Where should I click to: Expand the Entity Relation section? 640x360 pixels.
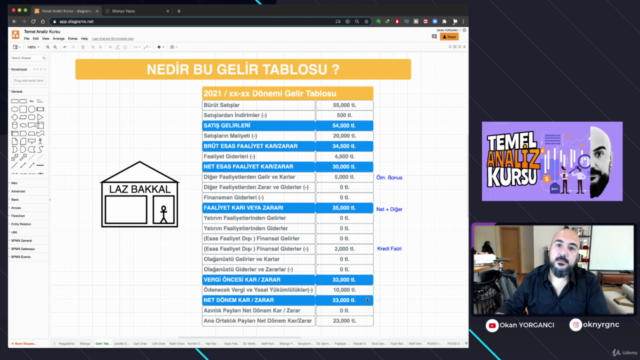pyautogui.click(x=27, y=224)
